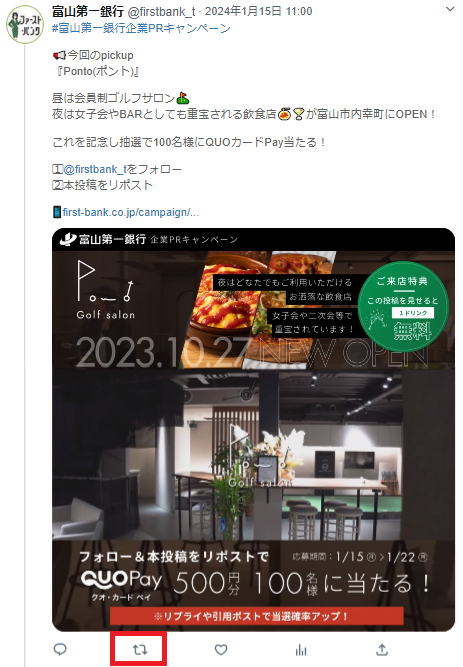View post analytics bar chart icon

coord(301,650)
